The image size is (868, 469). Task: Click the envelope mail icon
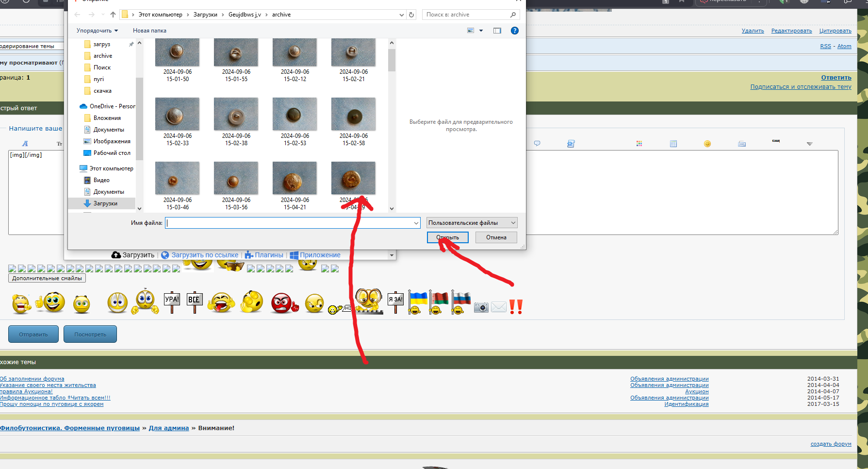pos(499,307)
